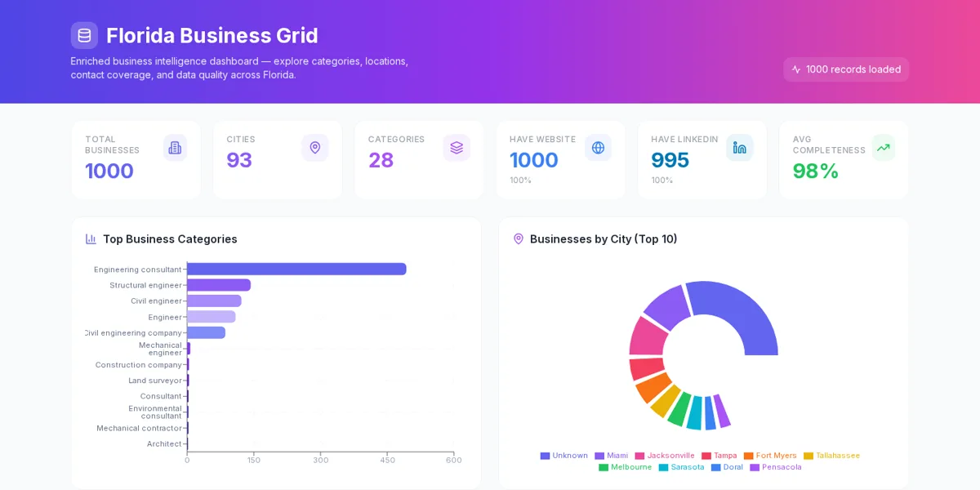Click the Total Businesses value 1000
Image resolution: width=980 pixels, height=490 pixels.
109,171
